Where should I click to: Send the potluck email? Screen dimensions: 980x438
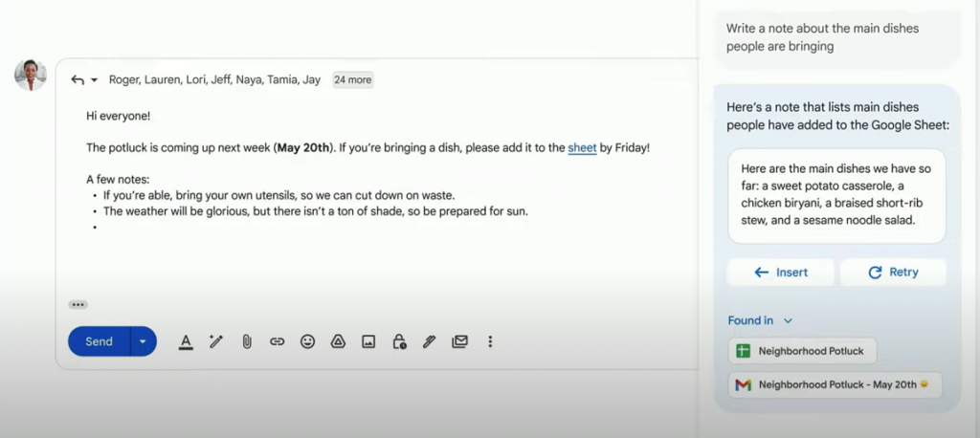(100, 341)
